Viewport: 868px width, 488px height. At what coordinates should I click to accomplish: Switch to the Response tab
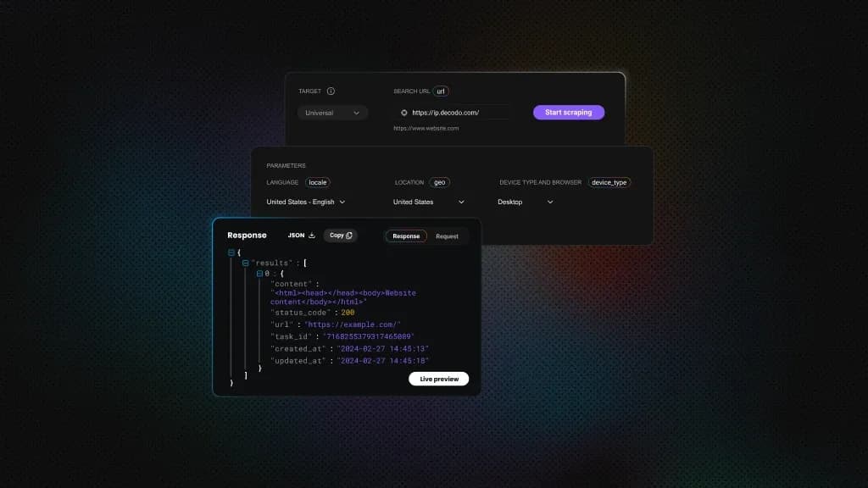406,236
